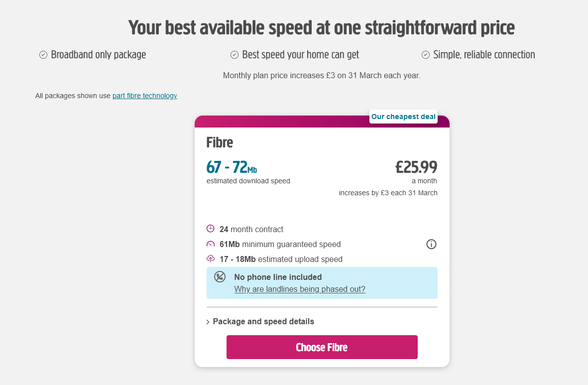Follow Why are landlines being phased out link

coord(300,289)
